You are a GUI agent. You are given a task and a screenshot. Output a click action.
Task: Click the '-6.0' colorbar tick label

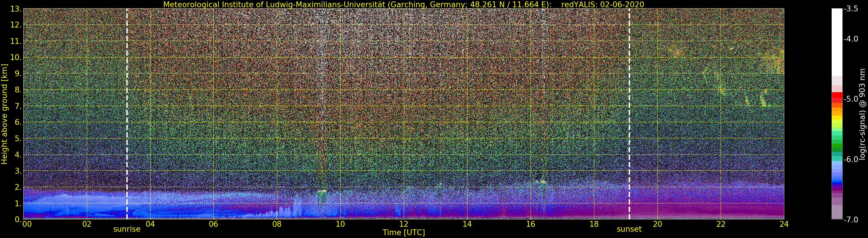coord(851,159)
